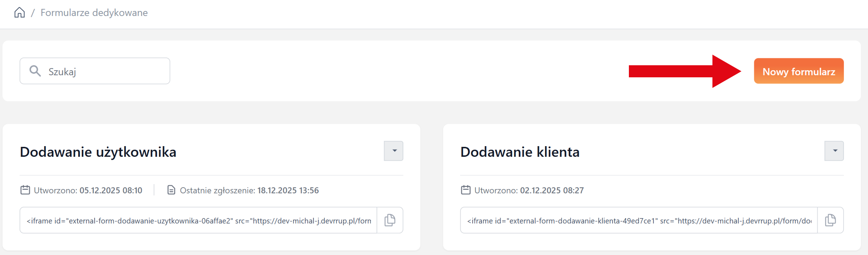Open the Dodawanie klienta form title
The width and height of the screenshot is (868, 255).
click(x=520, y=152)
